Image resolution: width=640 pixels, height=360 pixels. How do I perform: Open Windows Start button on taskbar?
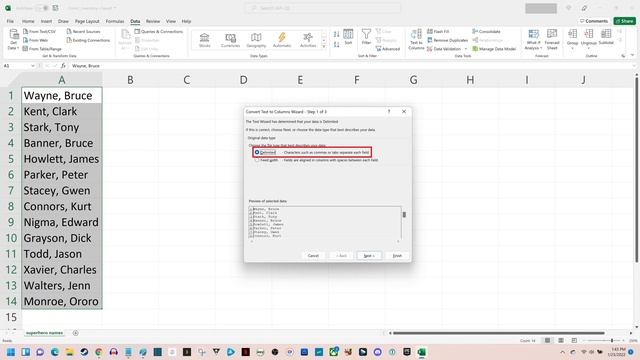coord(11,352)
